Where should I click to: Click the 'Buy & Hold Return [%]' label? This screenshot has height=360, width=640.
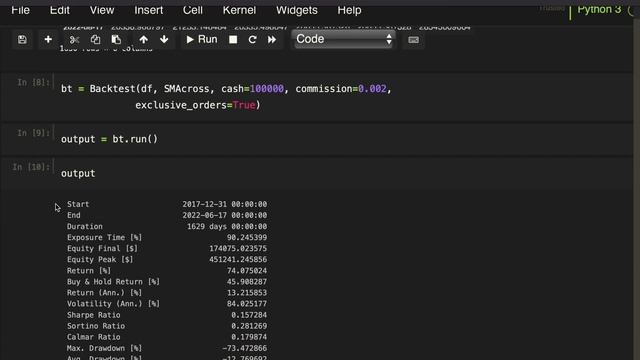(x=113, y=282)
